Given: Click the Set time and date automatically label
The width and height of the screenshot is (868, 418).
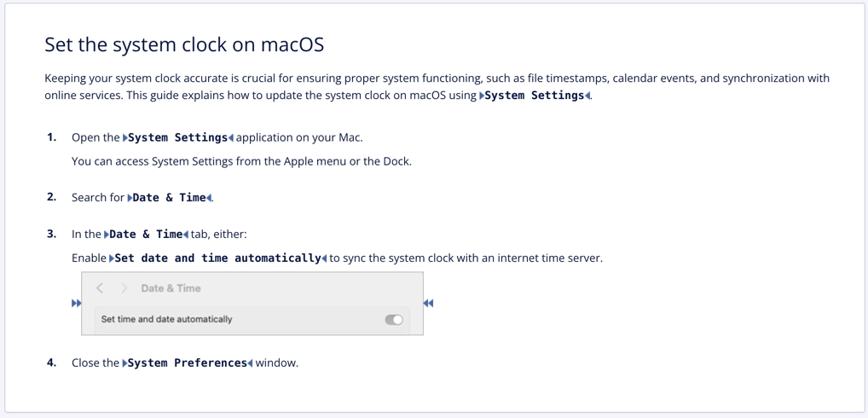Looking at the screenshot, I should 166,319.
